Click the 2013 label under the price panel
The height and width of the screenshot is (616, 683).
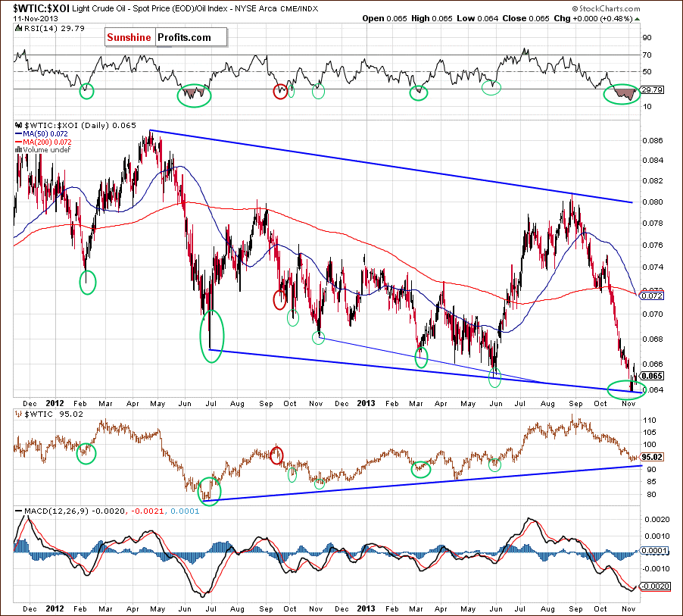[x=366, y=403]
